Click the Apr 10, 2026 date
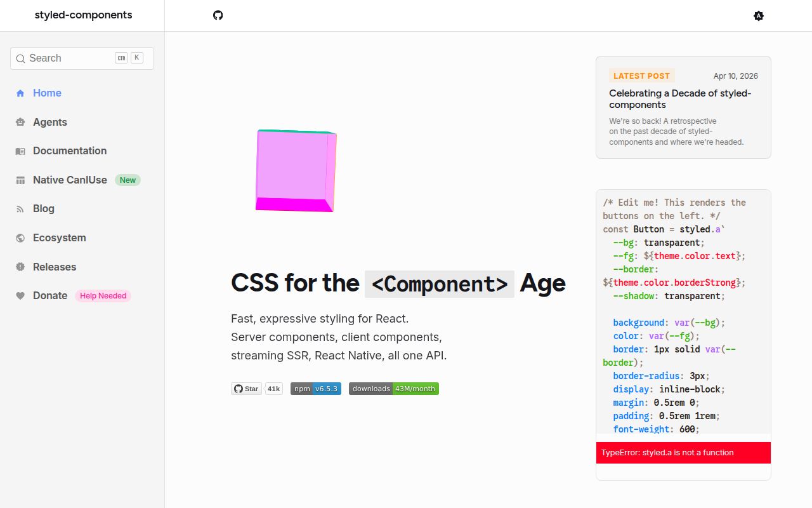 [736, 76]
